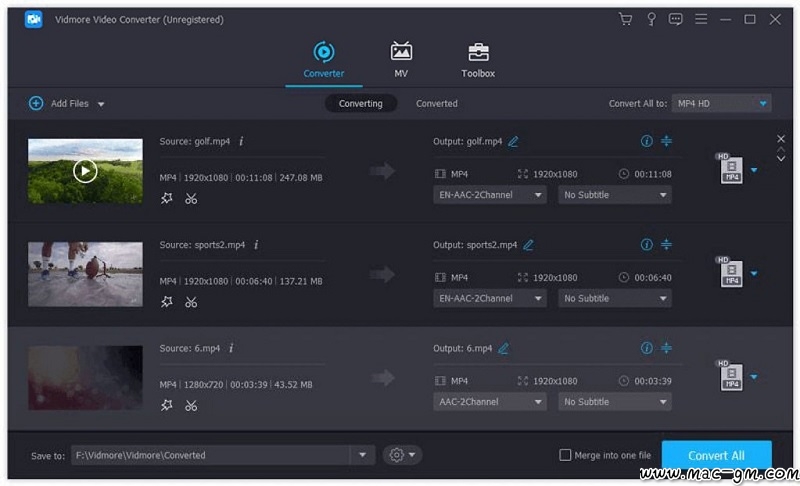Screen dimensions: 800x486
Task: Open sports2.mp4 EN-AAC-2Channel audio dropdown
Action: click(x=490, y=298)
